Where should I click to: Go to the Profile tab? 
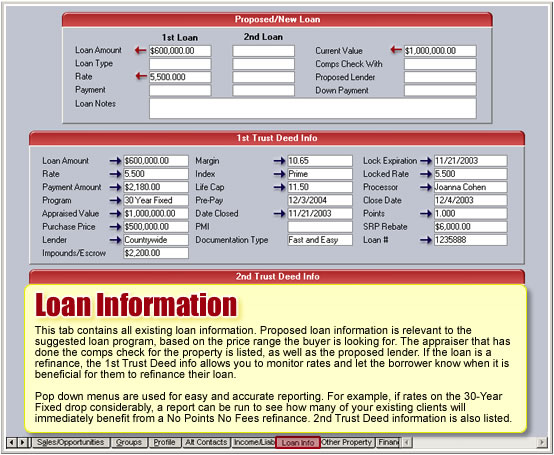point(164,442)
